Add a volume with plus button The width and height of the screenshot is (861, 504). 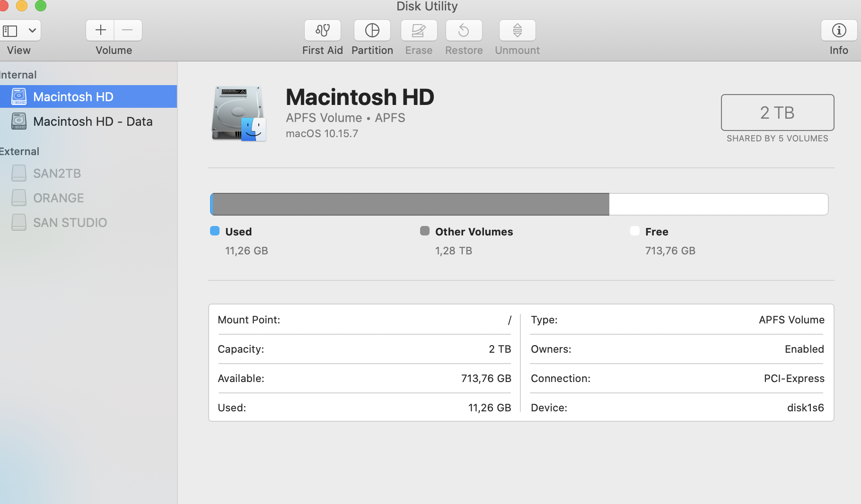100,30
